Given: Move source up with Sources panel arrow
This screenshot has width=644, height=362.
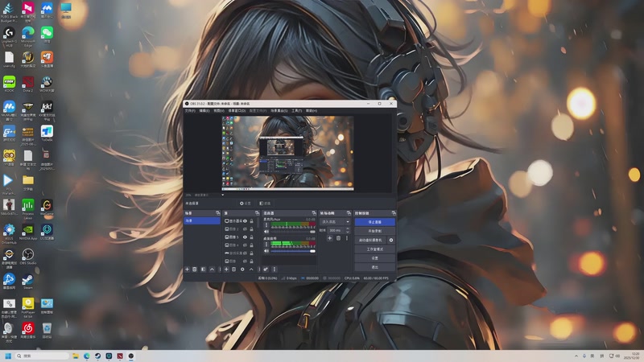Looking at the screenshot, I should [x=251, y=269].
